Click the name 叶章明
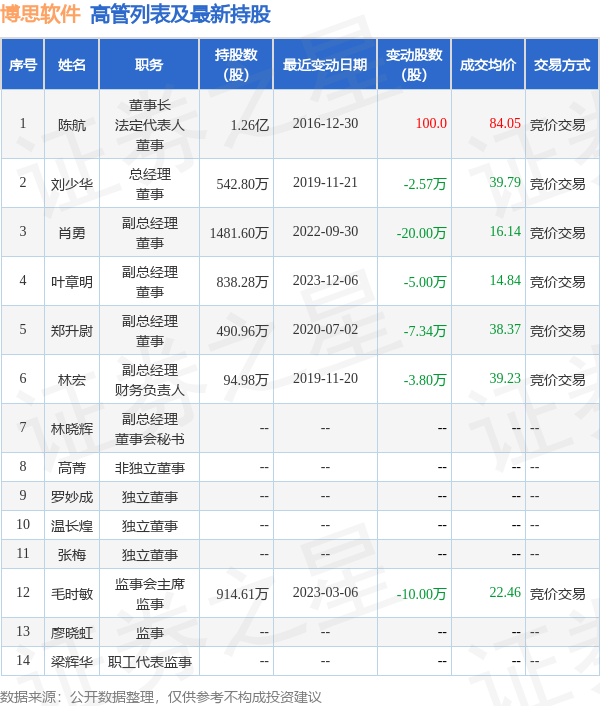Viewport: 600px width, 706px height. click(72, 282)
